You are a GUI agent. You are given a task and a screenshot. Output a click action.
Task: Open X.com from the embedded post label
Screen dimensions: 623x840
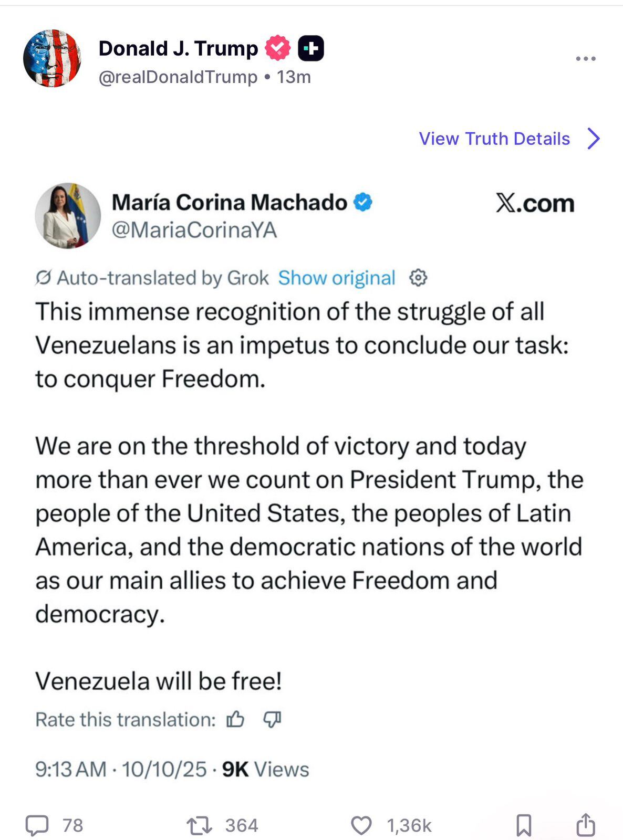(535, 203)
